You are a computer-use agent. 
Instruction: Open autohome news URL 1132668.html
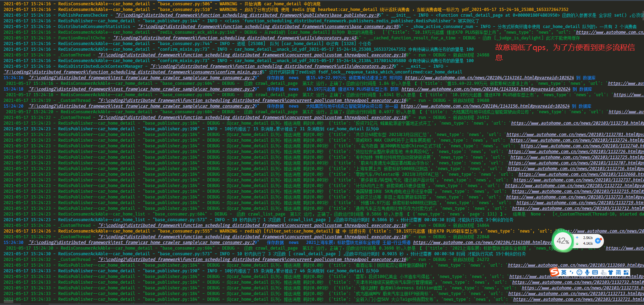(x=581, y=174)
